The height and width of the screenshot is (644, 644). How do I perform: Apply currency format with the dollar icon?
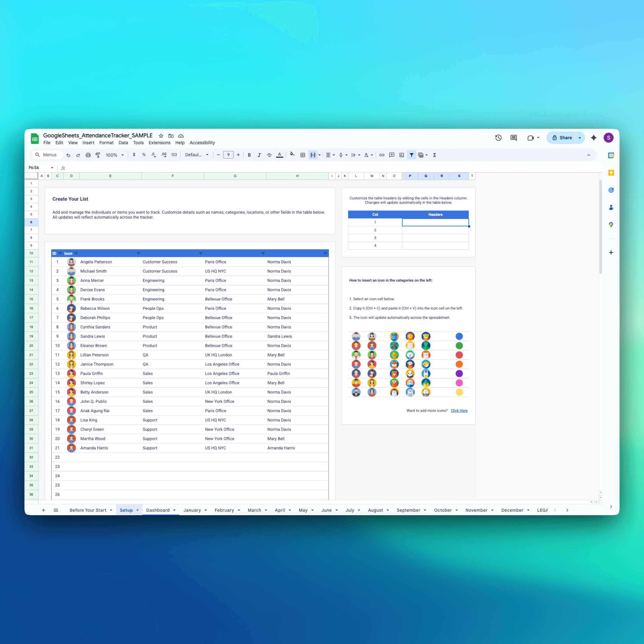[x=134, y=155]
